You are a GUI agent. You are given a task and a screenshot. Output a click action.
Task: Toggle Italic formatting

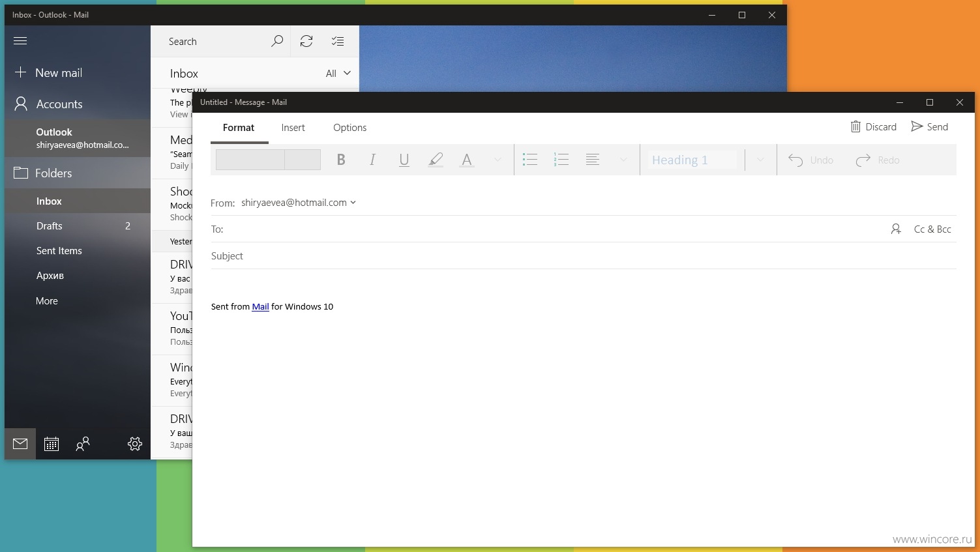[x=372, y=160]
